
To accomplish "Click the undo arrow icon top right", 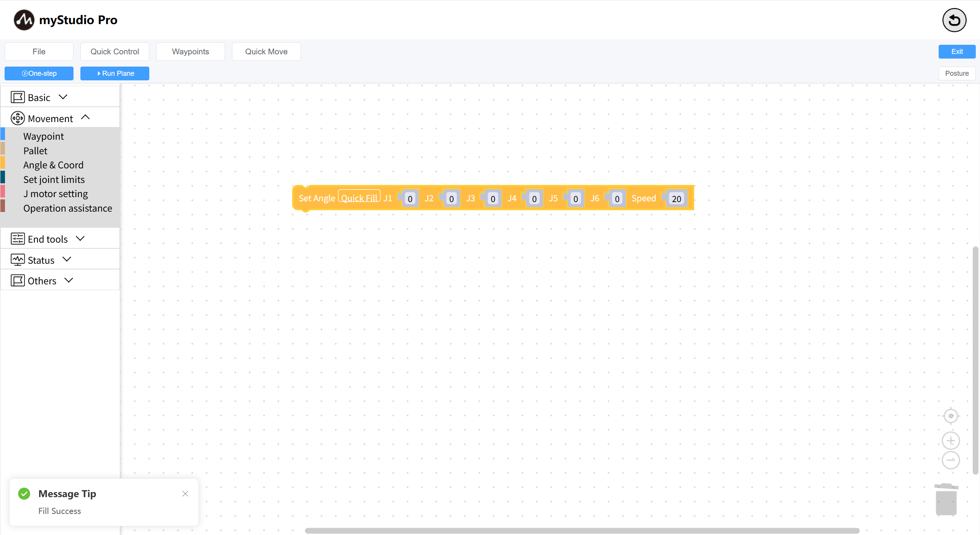I will coord(954,20).
